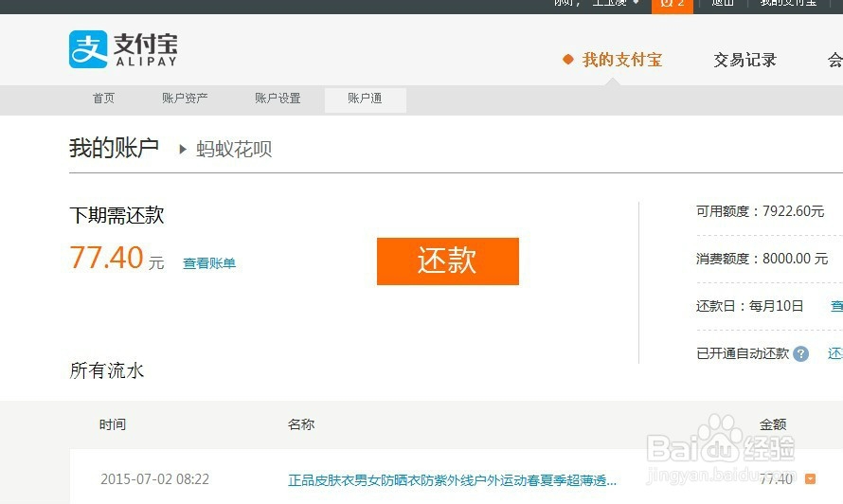Select the 账户设置 tab

point(278,99)
